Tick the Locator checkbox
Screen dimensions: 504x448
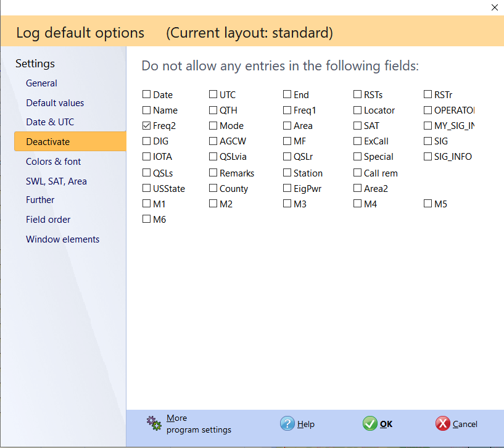357,110
